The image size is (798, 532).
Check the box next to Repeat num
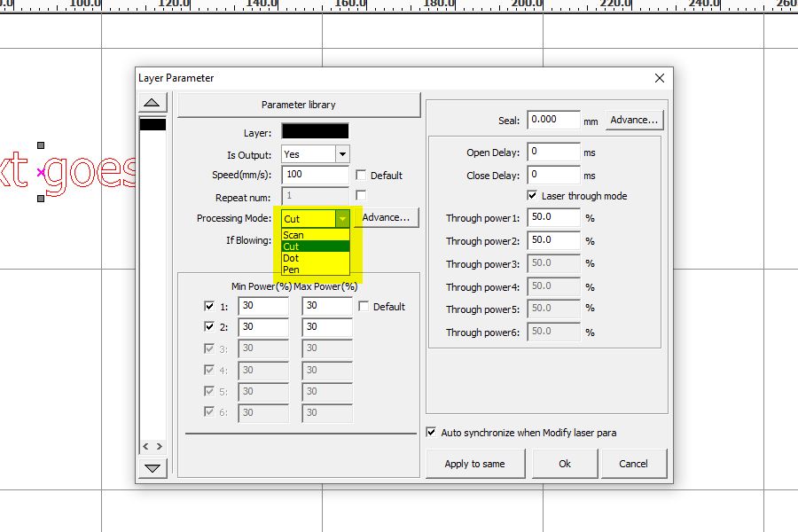click(361, 197)
